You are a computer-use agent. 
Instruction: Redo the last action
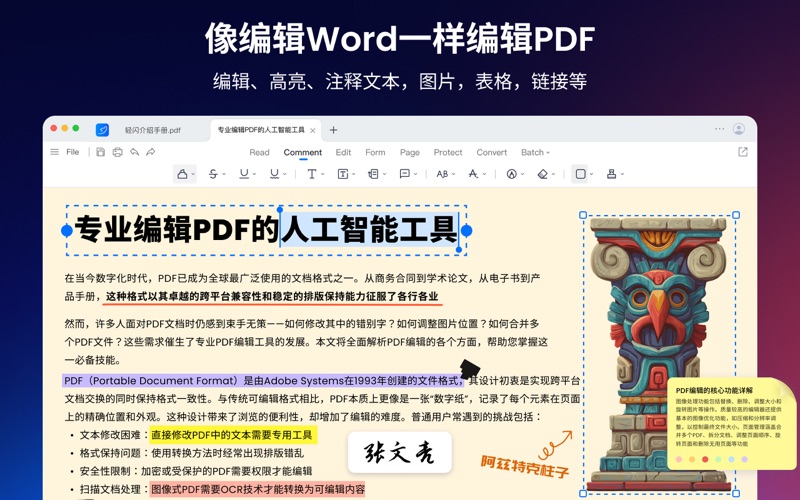click(x=151, y=152)
